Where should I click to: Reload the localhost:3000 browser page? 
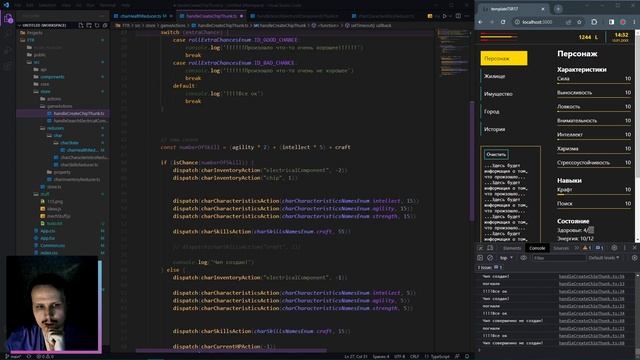(503, 22)
